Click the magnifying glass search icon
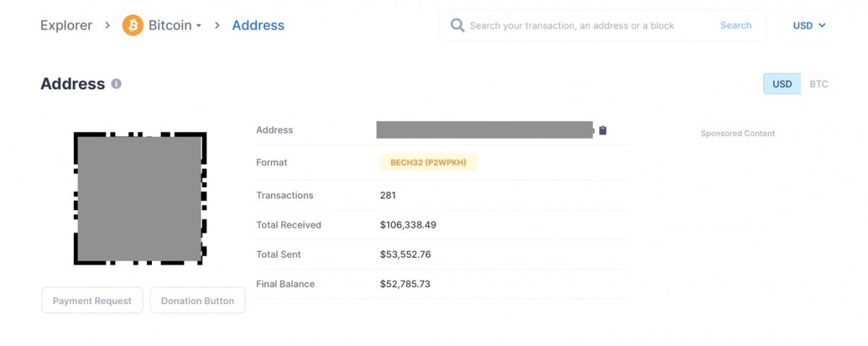Viewport: 868px width, 346px height. tap(457, 25)
